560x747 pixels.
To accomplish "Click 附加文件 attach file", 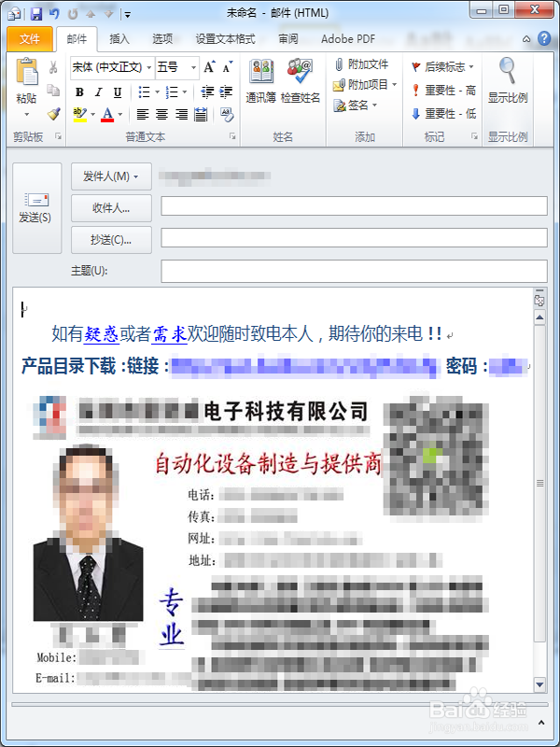I will [x=361, y=63].
